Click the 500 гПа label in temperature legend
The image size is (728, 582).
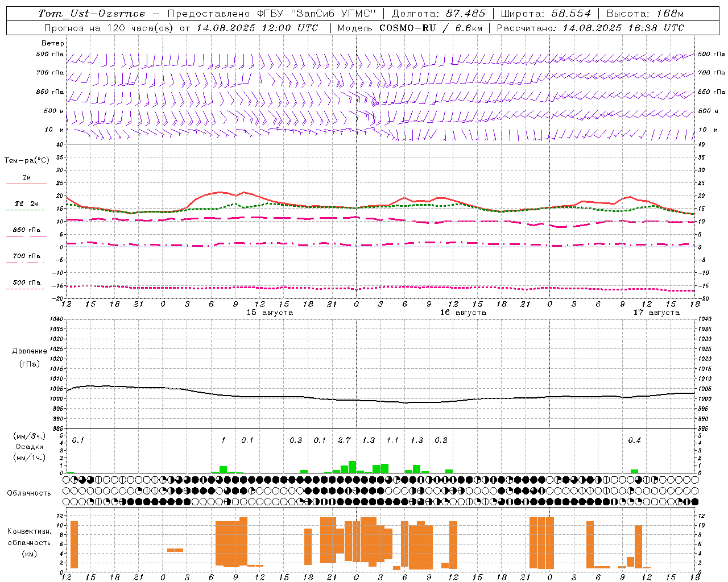tap(26, 282)
